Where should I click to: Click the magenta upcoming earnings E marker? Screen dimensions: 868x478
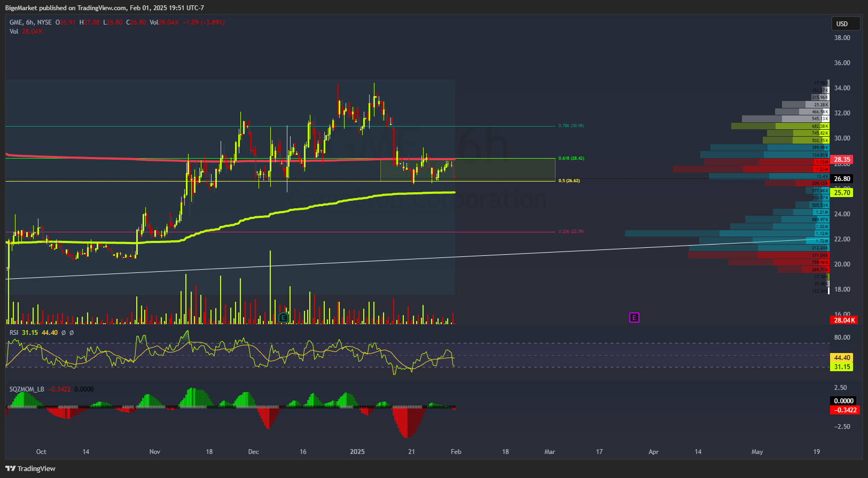634,318
